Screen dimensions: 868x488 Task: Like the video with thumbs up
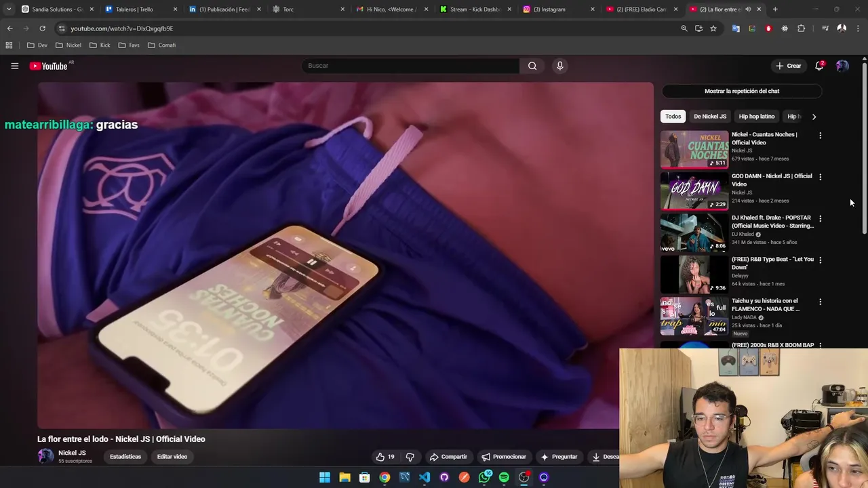coord(384,457)
